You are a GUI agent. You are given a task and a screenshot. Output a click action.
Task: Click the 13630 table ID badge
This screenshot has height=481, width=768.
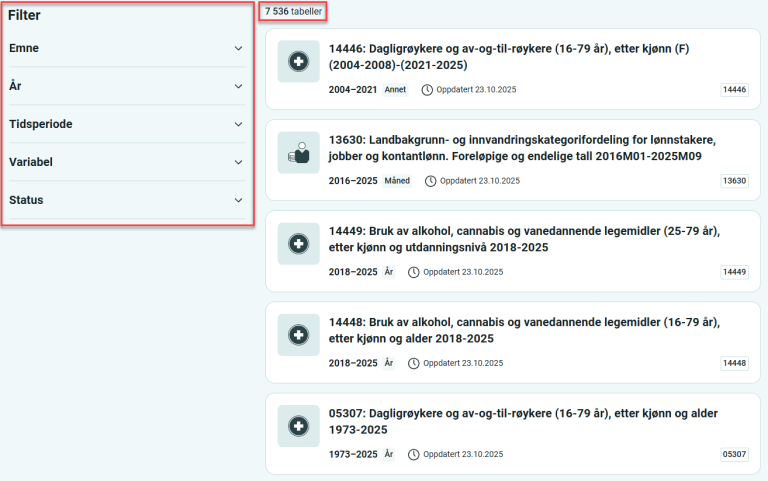point(734,181)
